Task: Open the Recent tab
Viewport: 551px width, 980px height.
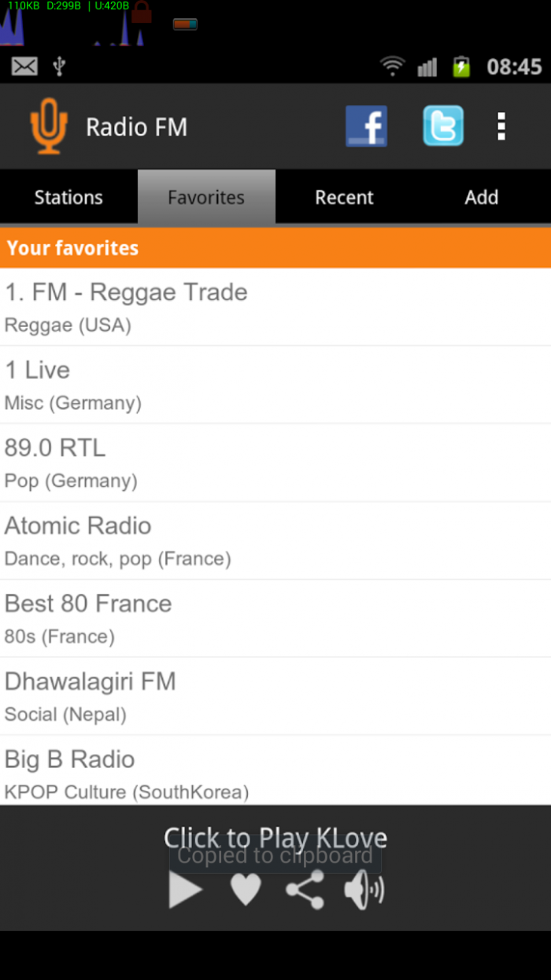Action: tap(344, 197)
